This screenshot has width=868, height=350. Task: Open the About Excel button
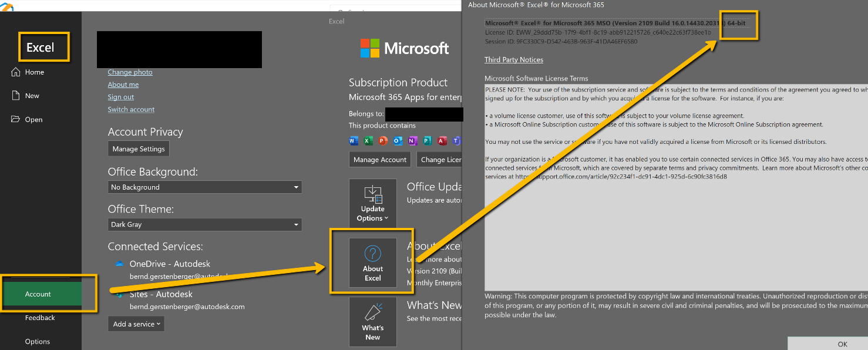pos(373,262)
